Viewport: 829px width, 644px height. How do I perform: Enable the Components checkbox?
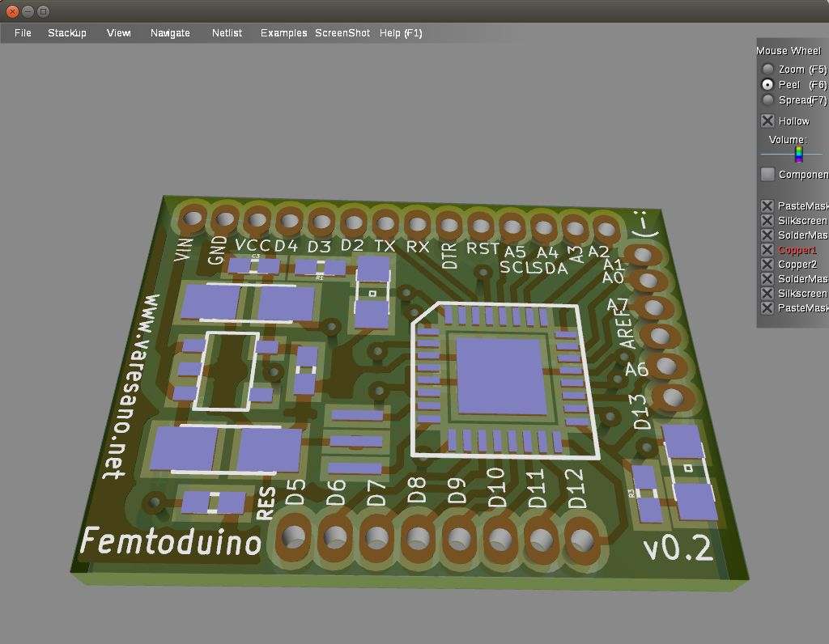767,174
